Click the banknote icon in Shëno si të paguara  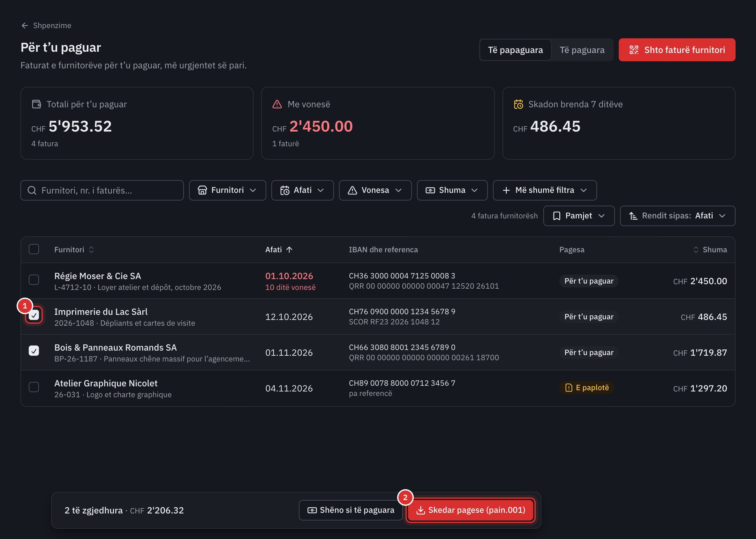312,510
